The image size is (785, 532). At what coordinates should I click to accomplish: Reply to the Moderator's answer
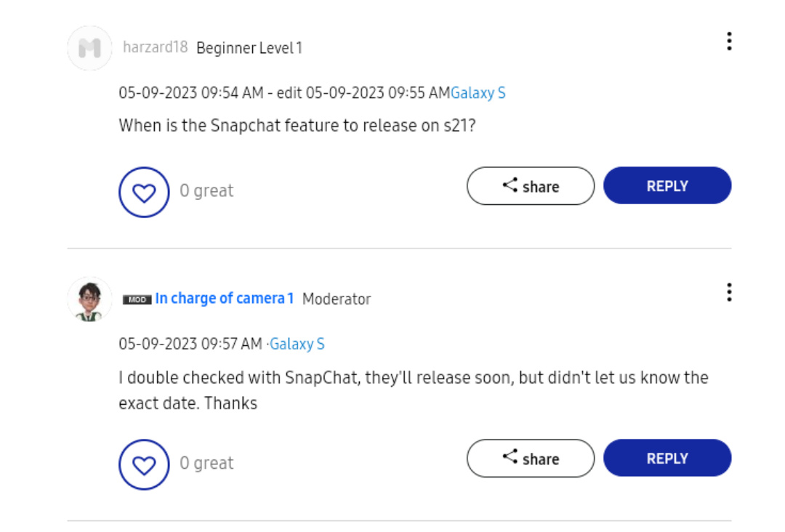coord(667,458)
